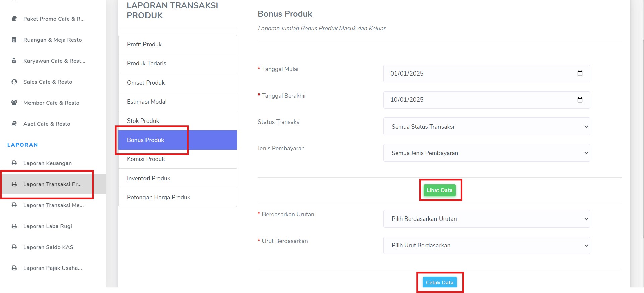Open the Pilih Berdasarkan Urutan dropdown
The image size is (644, 293).
click(x=487, y=219)
